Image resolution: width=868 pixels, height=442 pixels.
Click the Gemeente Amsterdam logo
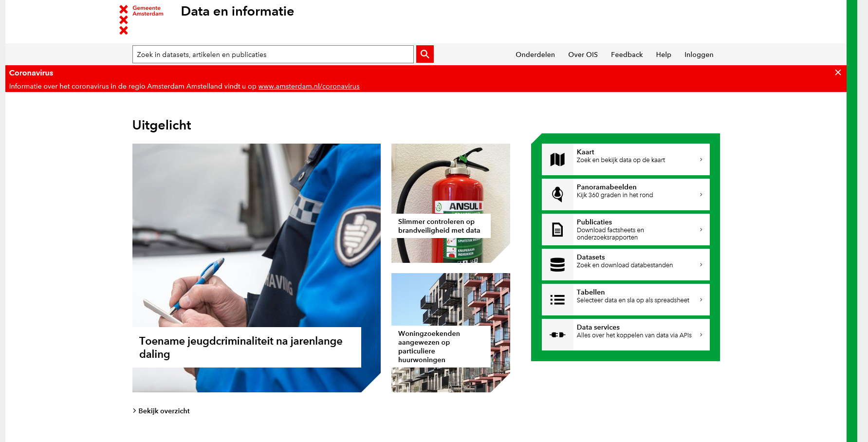141,19
